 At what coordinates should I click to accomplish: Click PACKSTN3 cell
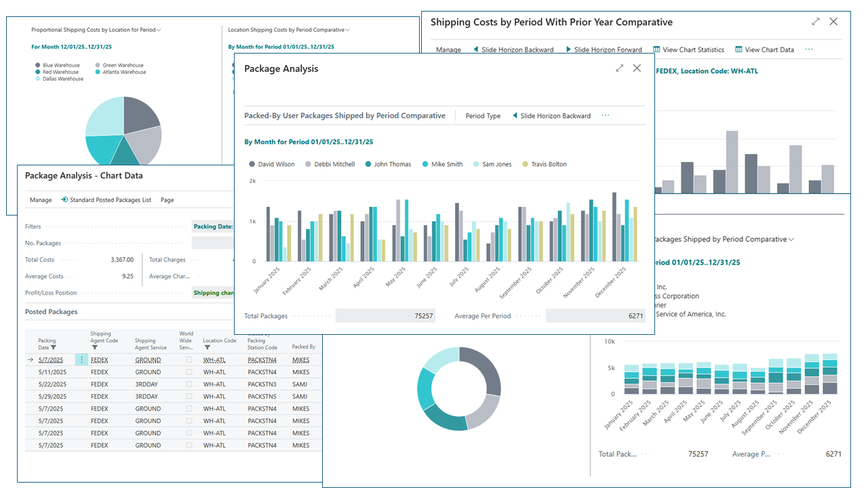point(262,384)
